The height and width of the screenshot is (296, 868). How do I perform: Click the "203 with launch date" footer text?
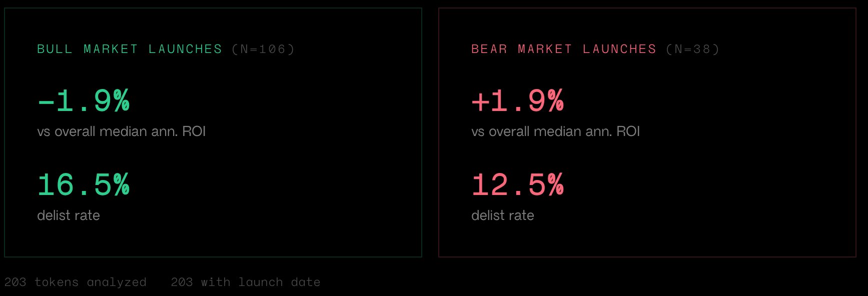(245, 282)
